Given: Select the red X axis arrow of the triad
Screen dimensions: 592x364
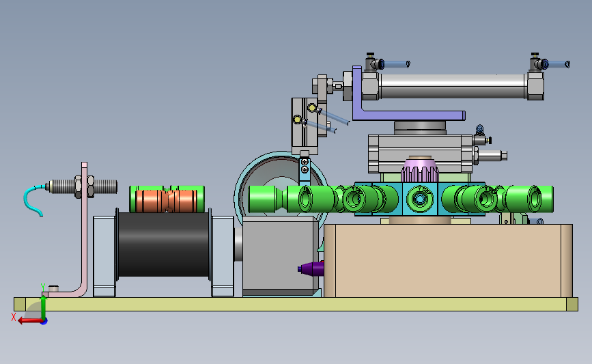Looking at the screenshot, I should [x=29, y=321].
